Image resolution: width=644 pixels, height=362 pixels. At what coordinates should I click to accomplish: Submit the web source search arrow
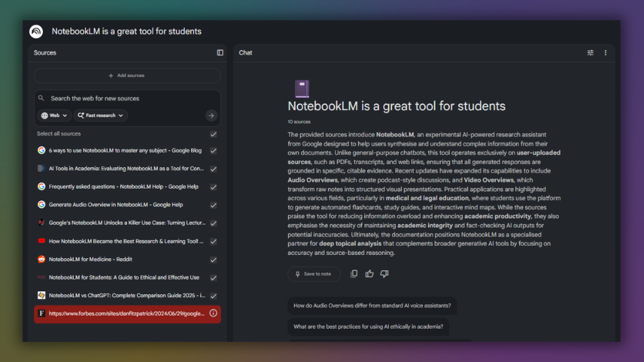click(211, 115)
